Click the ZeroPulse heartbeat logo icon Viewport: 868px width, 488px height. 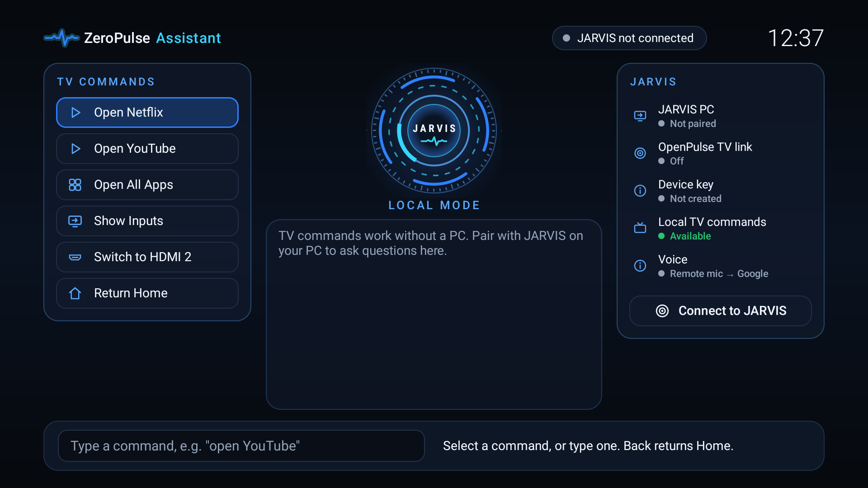(x=62, y=38)
